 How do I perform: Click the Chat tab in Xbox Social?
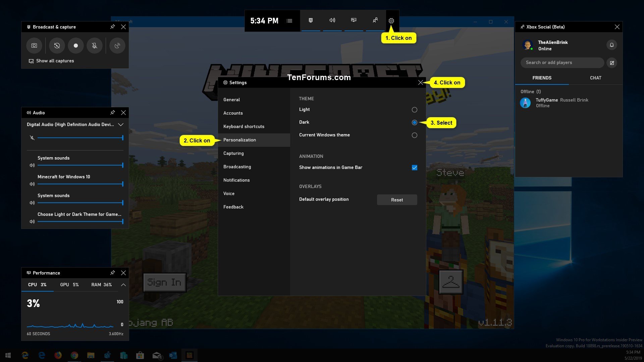coord(595,78)
